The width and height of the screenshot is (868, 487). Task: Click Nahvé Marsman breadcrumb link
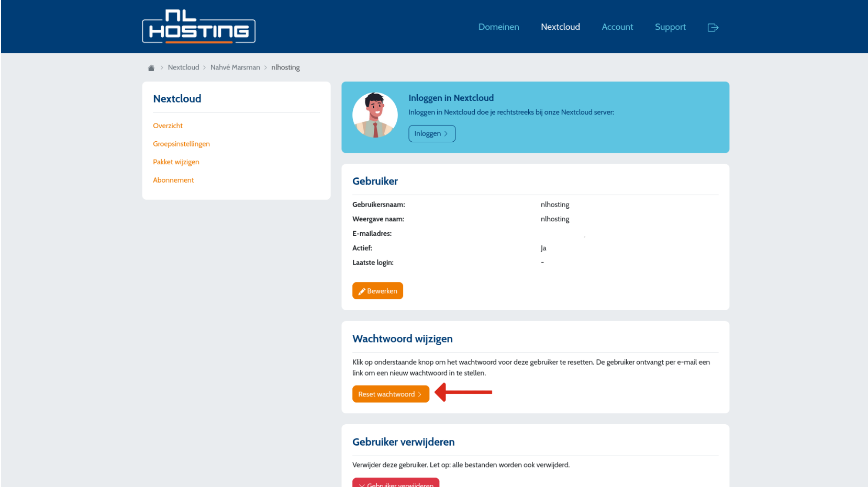235,67
